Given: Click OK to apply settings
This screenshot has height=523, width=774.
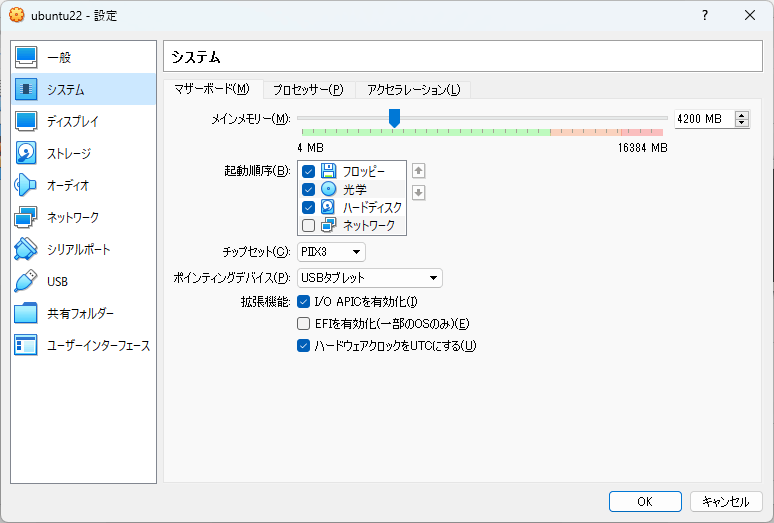Looking at the screenshot, I should (x=645, y=502).
